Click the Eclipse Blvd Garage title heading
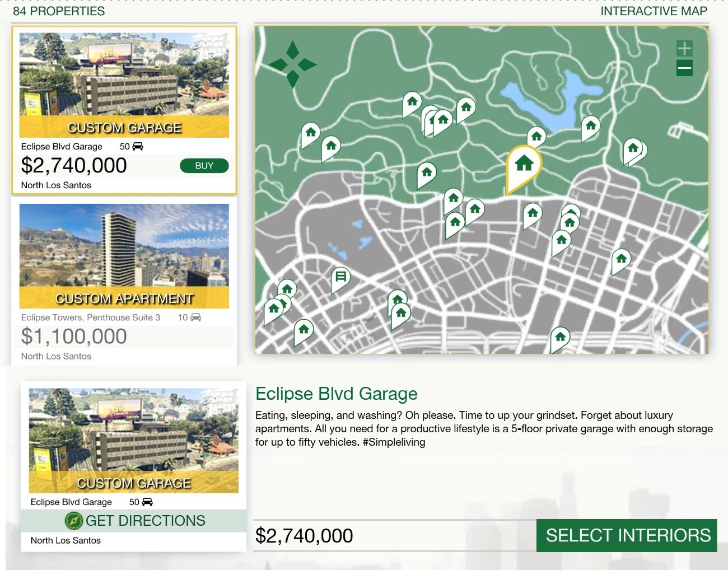This screenshot has width=728, height=570. pyautogui.click(x=336, y=394)
